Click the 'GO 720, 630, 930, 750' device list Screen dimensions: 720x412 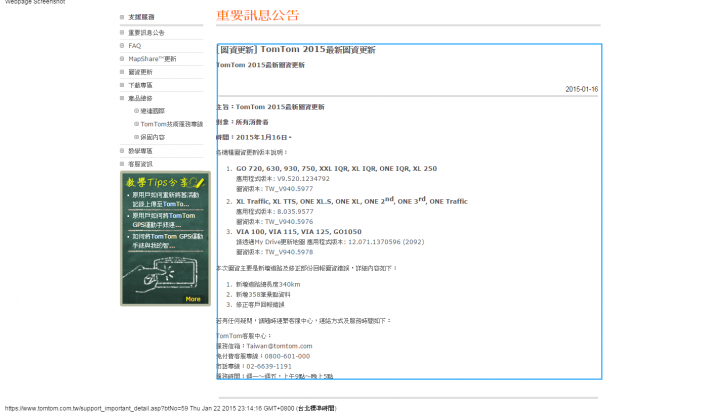(x=337, y=169)
